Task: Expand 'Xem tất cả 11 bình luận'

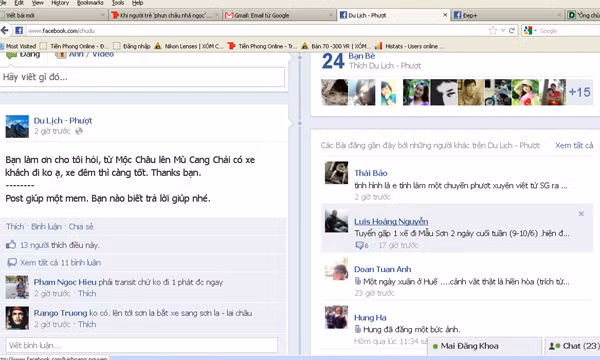Action: coord(60,263)
